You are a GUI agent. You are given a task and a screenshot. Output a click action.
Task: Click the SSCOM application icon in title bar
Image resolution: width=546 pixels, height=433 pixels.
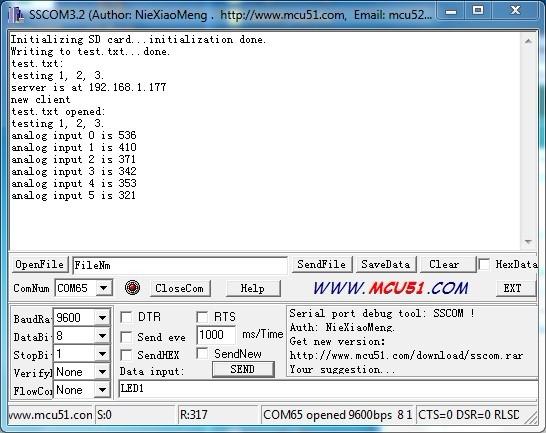click(16, 15)
